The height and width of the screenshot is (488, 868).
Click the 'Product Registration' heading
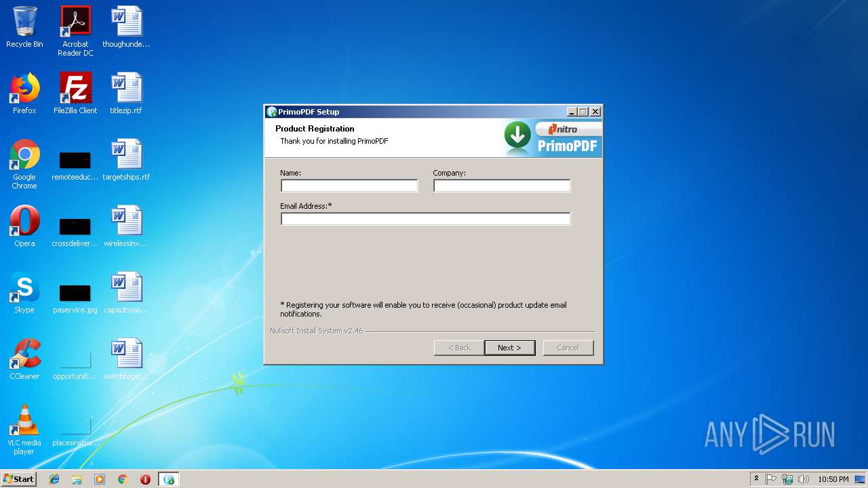coord(315,129)
